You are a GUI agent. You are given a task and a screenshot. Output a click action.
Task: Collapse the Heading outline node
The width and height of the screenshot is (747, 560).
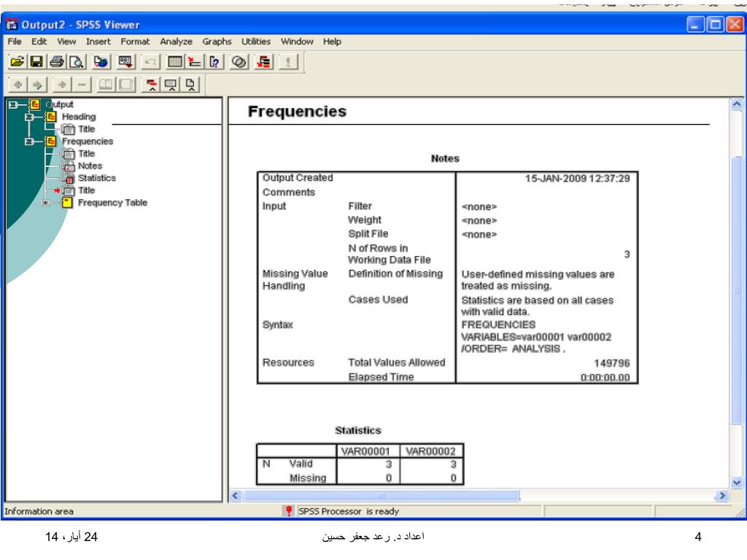29,117
